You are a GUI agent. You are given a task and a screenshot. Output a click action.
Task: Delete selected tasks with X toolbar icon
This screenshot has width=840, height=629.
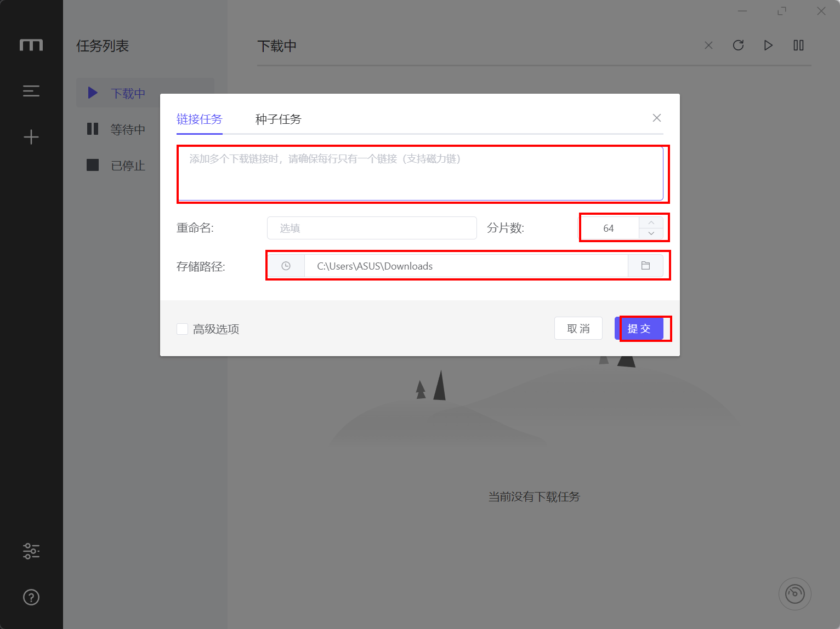[709, 45]
